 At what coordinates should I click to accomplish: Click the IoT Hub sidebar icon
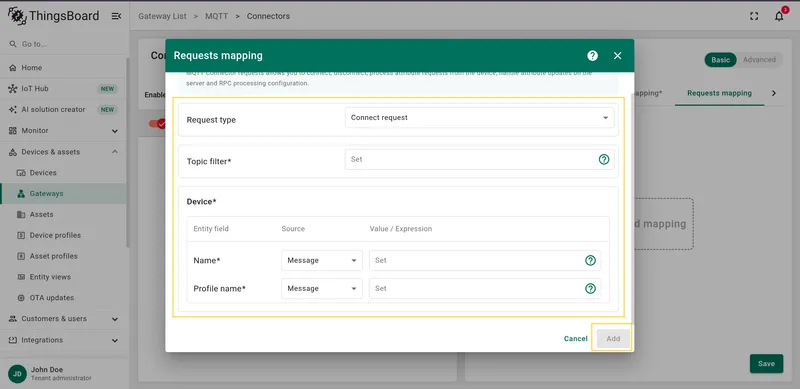(13, 89)
